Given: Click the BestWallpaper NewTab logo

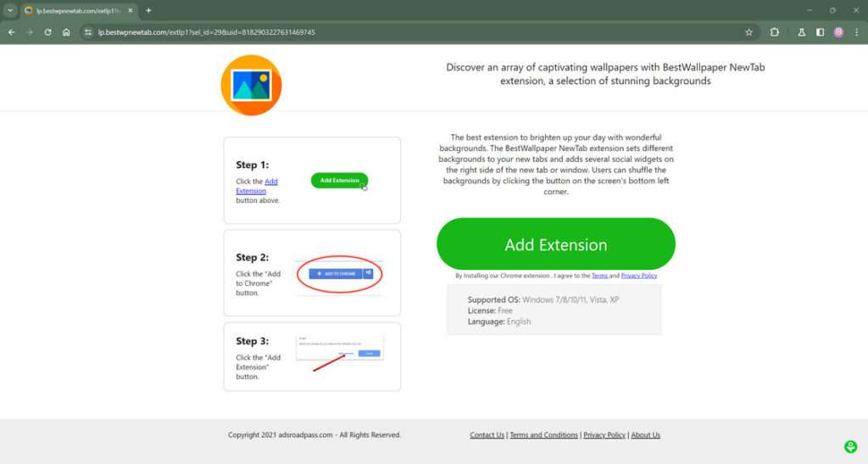Looking at the screenshot, I should 251,86.
